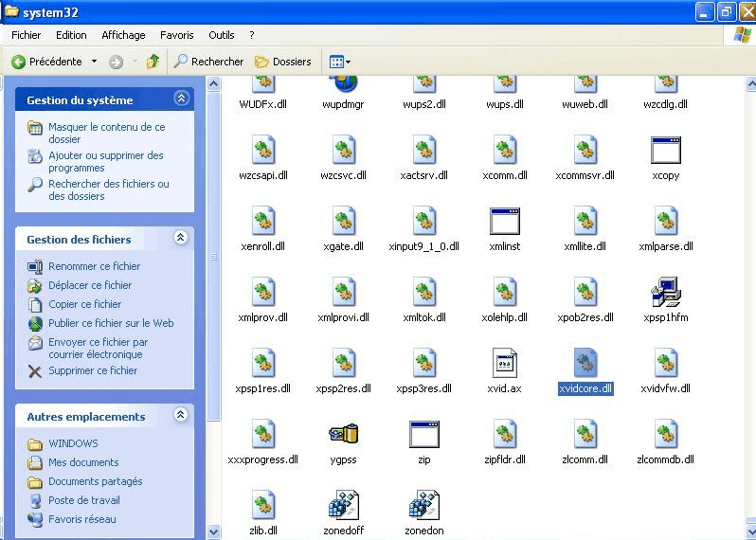Select the xgate.dll file icon
The height and width of the screenshot is (540, 756).
[x=343, y=221]
